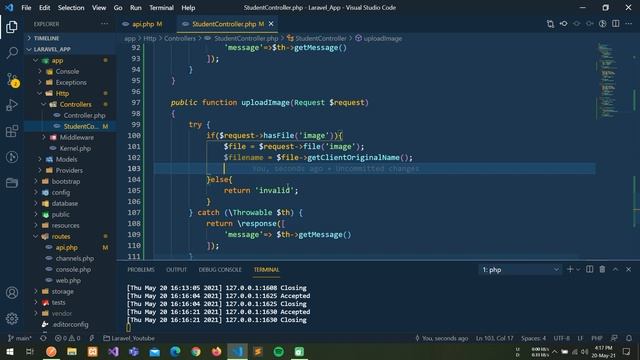Open terminal selector dropdown '1: php'
This screenshot has width=640, height=360.
click(x=520, y=270)
